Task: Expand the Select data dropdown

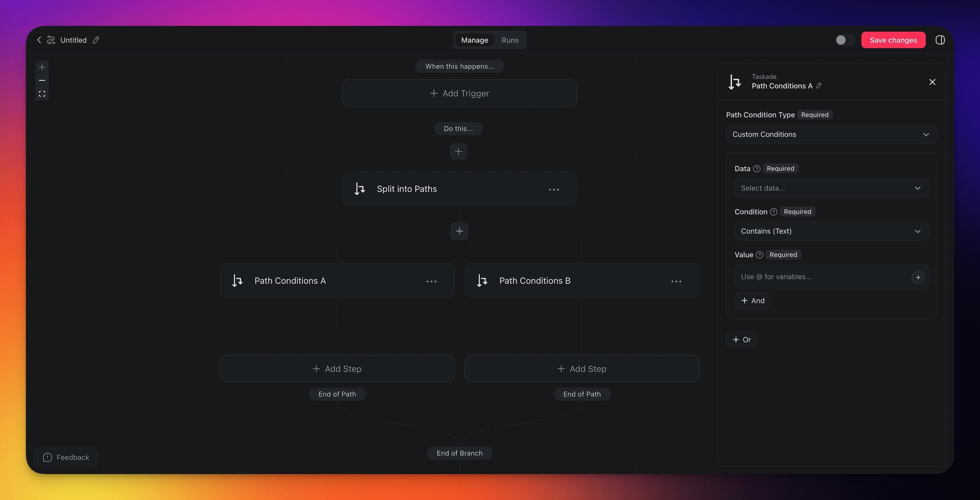Action: (831, 188)
